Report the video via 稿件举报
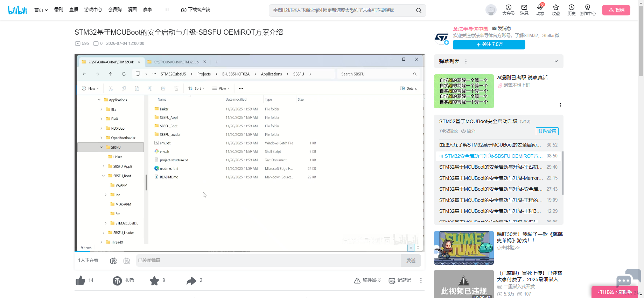The image size is (644, 298). coord(367,280)
